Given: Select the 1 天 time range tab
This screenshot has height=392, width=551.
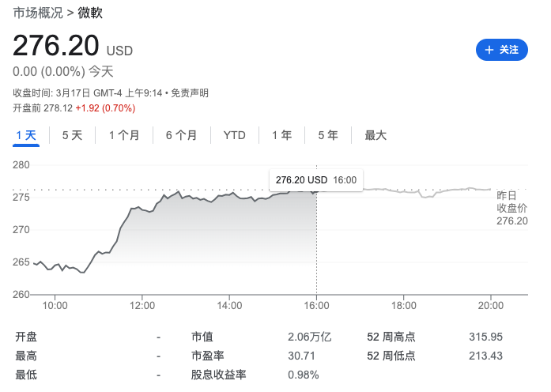Looking at the screenshot, I should [26, 135].
